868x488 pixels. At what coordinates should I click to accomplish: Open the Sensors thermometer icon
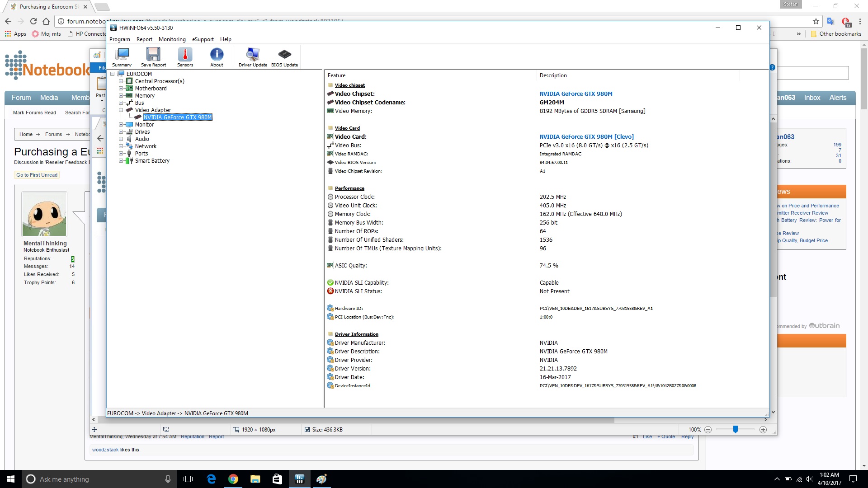[185, 57]
